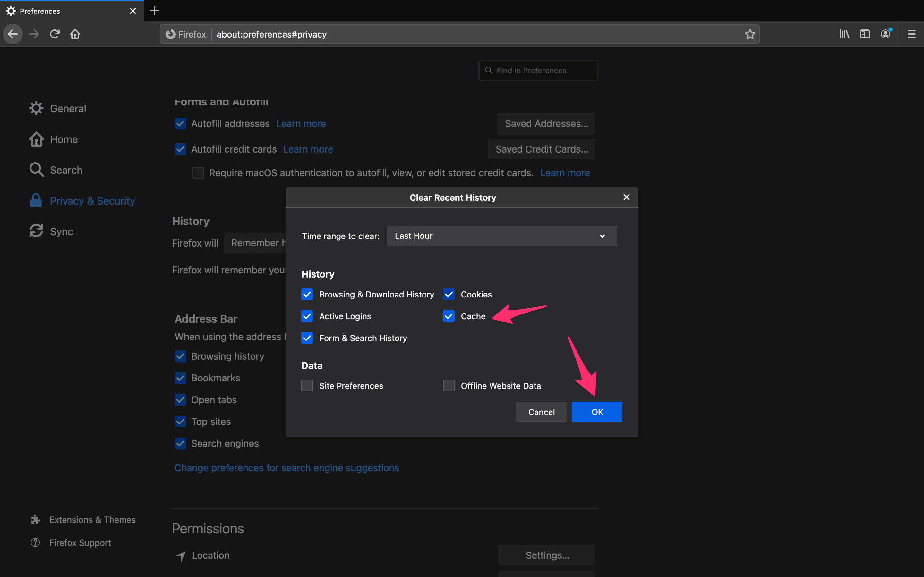Click the back navigation arrow
Viewport: 924px width, 577px height.
(13, 34)
